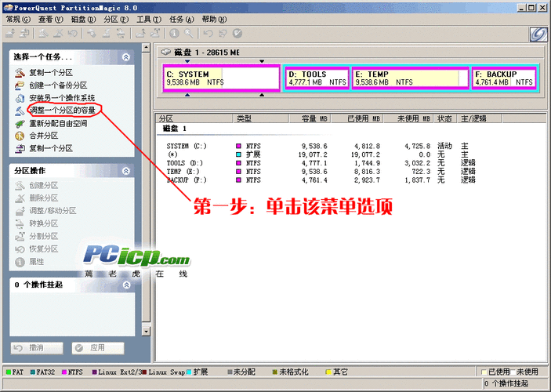Click the Properties info toolbar icon
The width and height of the screenshot is (551, 392).
point(174,34)
